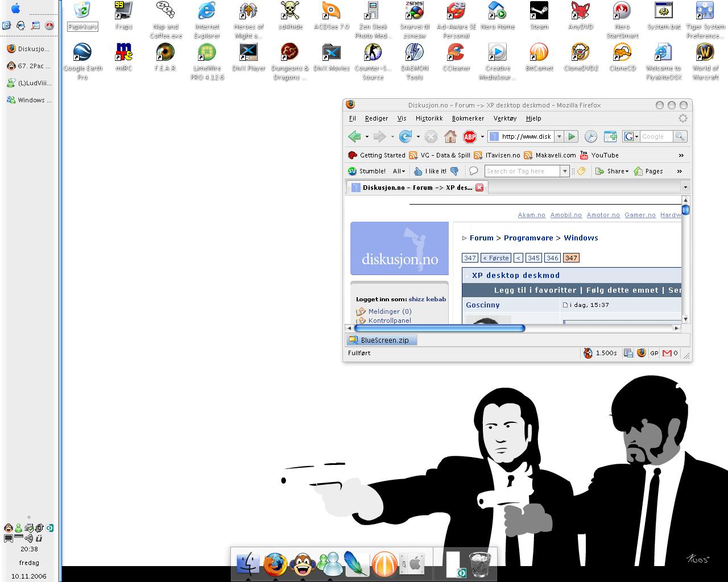Reload the page in Firefox
This screenshot has width=728, height=582.
coord(406,136)
